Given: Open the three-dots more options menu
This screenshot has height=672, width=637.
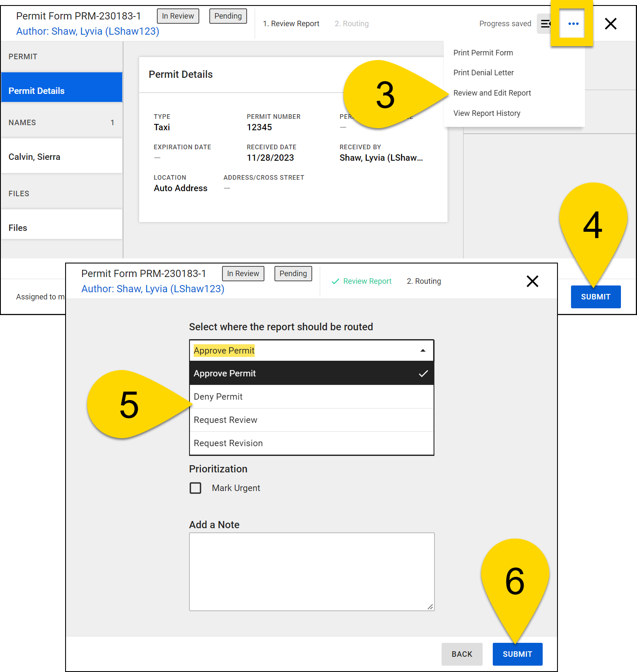Looking at the screenshot, I should 573,24.
